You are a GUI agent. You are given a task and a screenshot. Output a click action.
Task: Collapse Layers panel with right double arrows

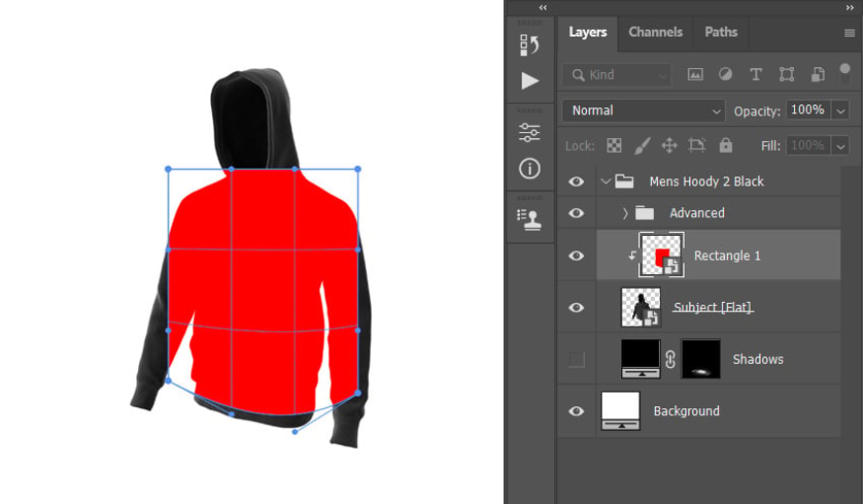(x=849, y=8)
